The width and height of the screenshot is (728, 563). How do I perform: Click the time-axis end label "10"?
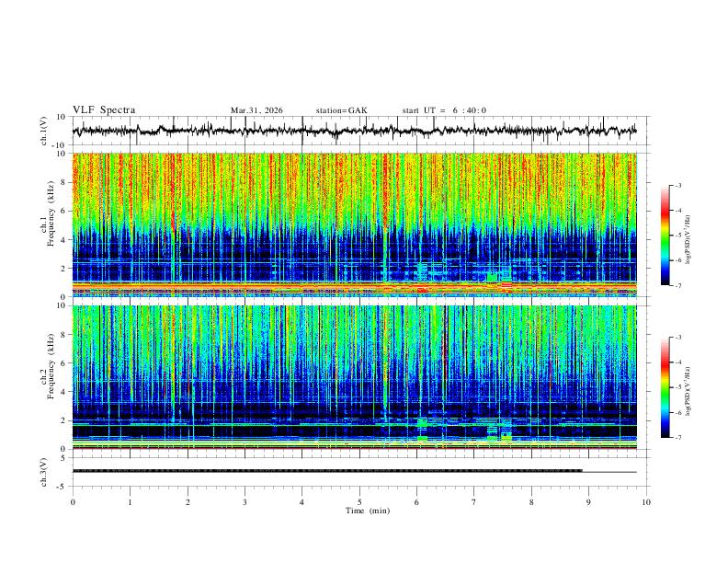coord(646,502)
